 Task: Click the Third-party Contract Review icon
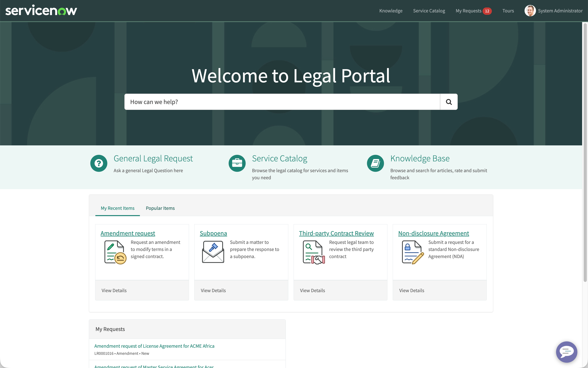click(x=314, y=252)
